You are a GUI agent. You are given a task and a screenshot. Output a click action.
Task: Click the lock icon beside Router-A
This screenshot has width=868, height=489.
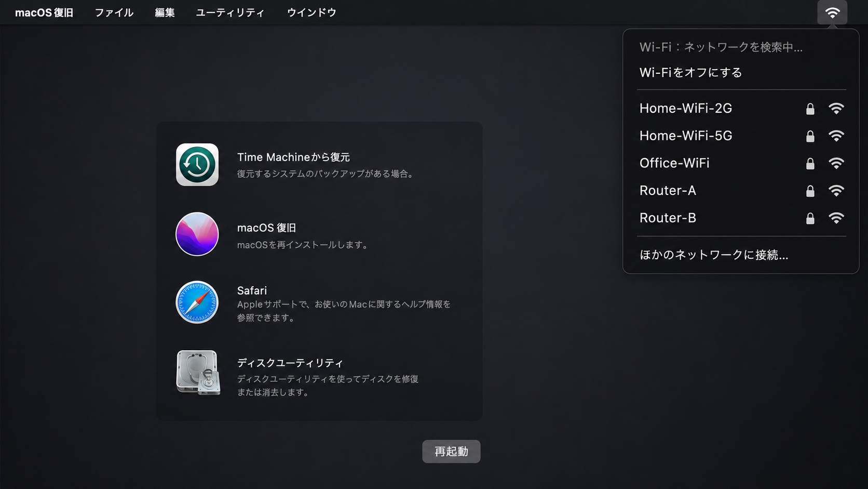pos(810,191)
